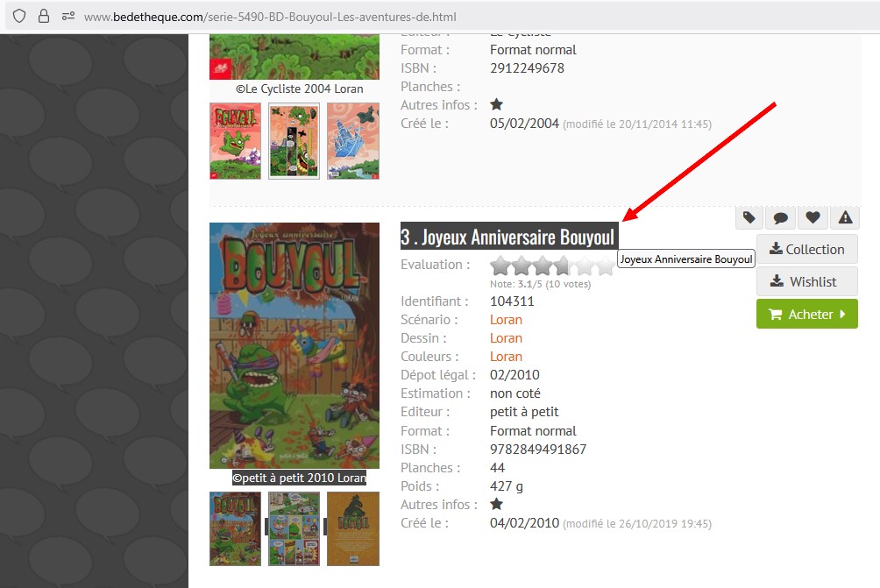Open the blue castle thumbnail of the Le Cycliste album
The image size is (880, 588).
click(x=353, y=141)
